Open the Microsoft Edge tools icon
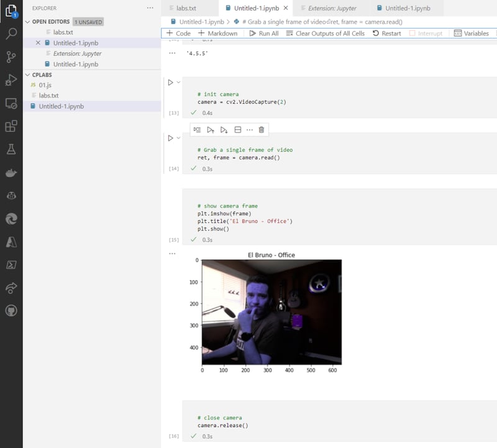Screen dimensions: 497x448 11,219
